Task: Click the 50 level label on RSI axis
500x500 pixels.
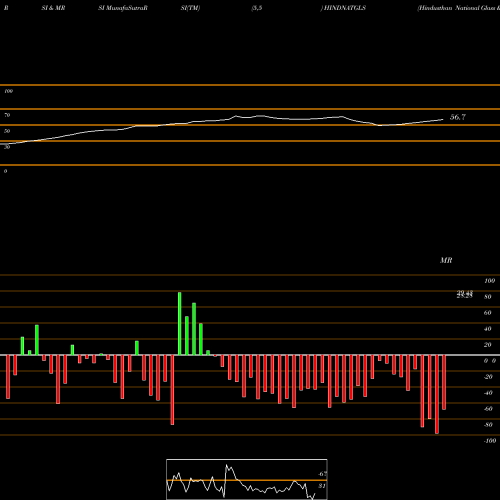Action: tap(7, 131)
